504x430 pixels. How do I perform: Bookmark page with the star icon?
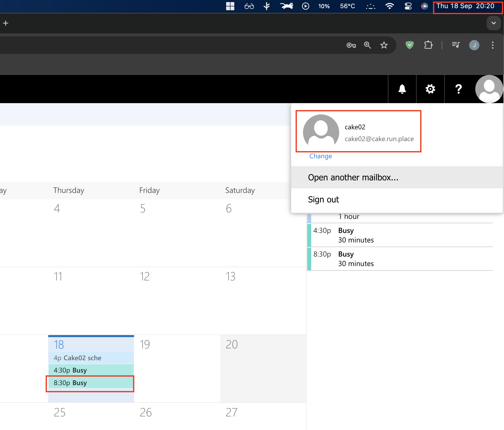coord(384,45)
